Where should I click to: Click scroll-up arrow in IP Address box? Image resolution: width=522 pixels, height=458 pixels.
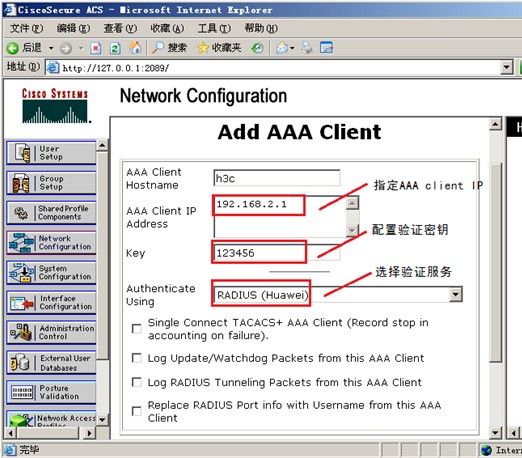(352, 203)
